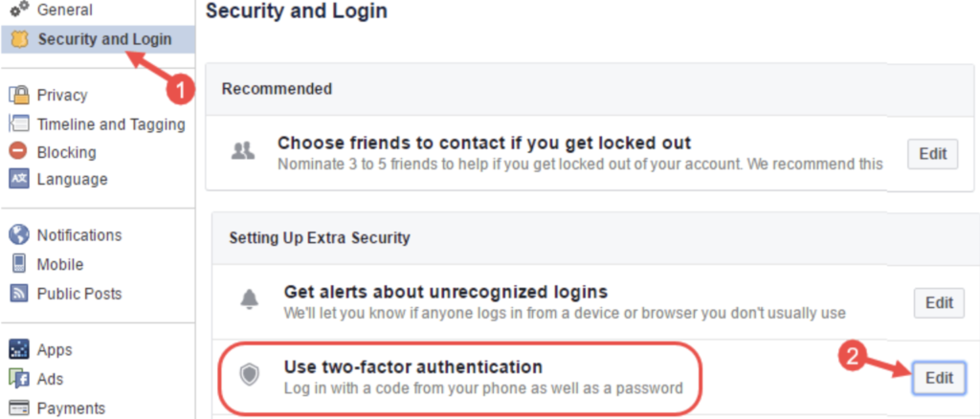
Task: Open the Privacy settings page
Action: coord(62,96)
